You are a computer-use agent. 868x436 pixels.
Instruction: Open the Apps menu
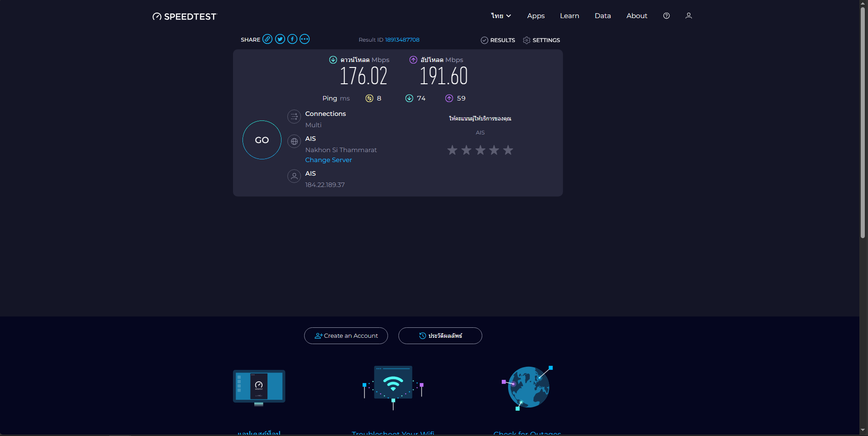coord(536,16)
